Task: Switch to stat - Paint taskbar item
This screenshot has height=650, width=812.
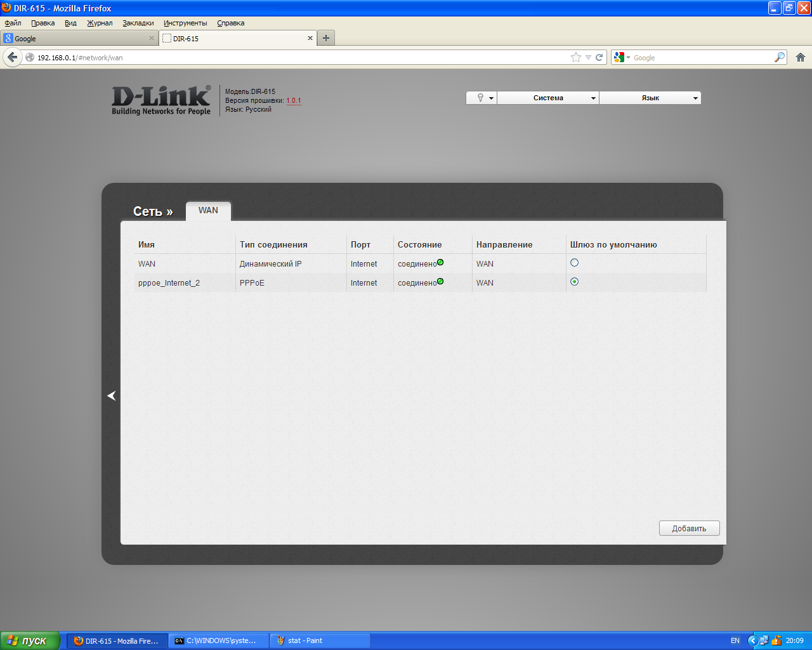Action: [x=320, y=640]
